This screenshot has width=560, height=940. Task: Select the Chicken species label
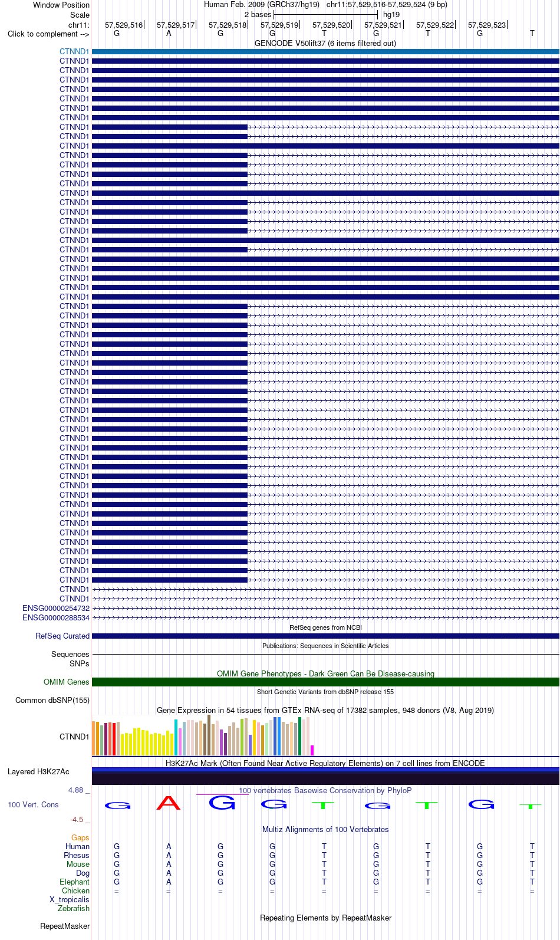point(75,890)
